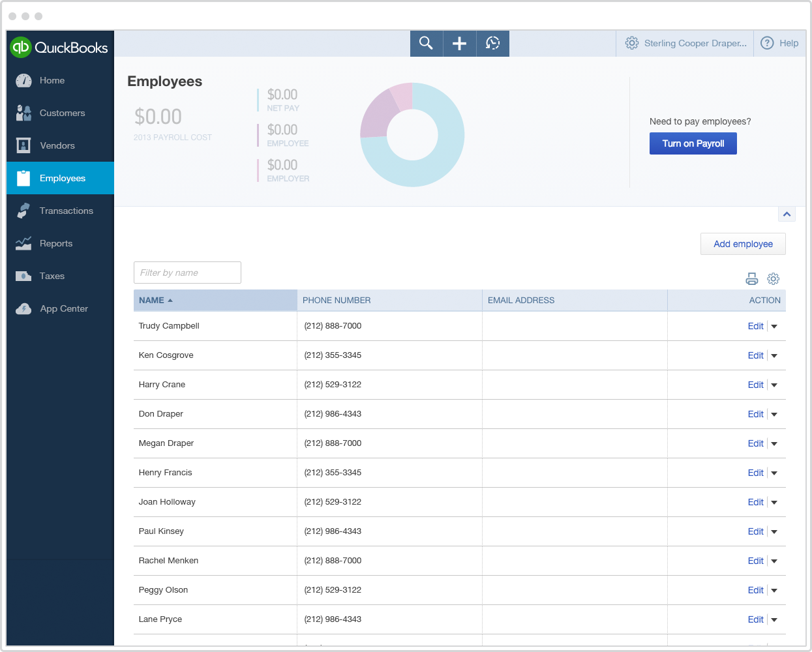Open the search magnifier tool
The width and height of the screenshot is (812, 652).
pyautogui.click(x=427, y=44)
